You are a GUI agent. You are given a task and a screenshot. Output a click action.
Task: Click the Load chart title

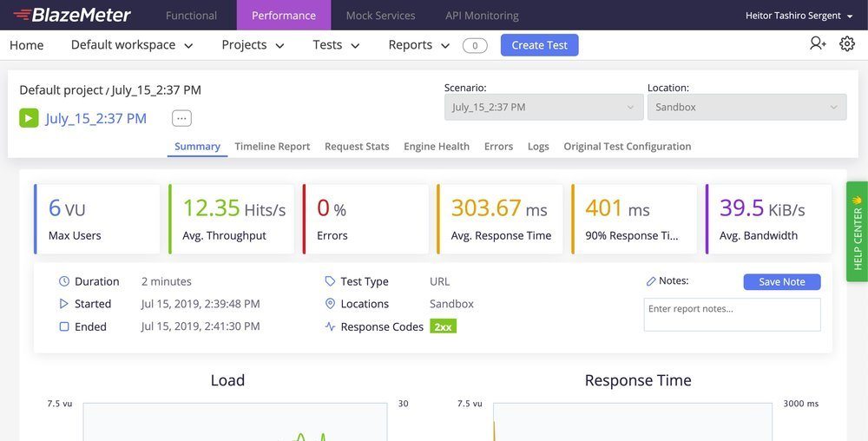[227, 380]
